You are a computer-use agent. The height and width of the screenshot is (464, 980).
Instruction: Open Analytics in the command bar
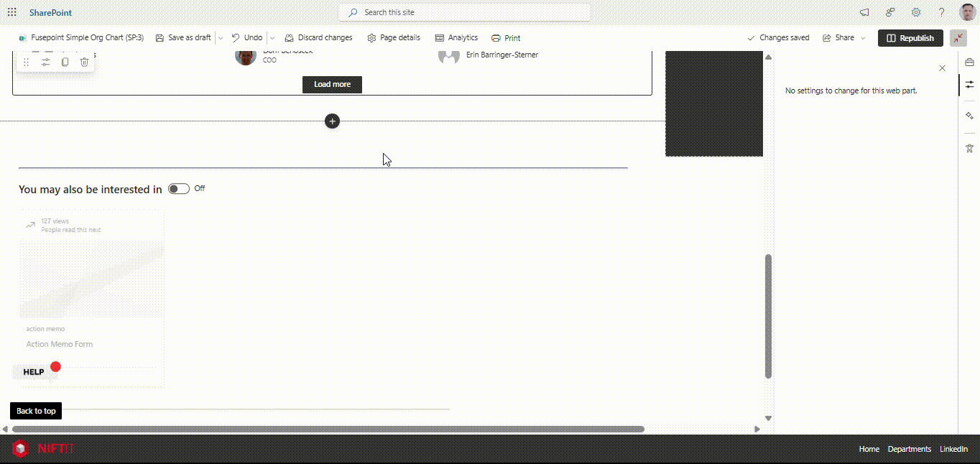[456, 38]
